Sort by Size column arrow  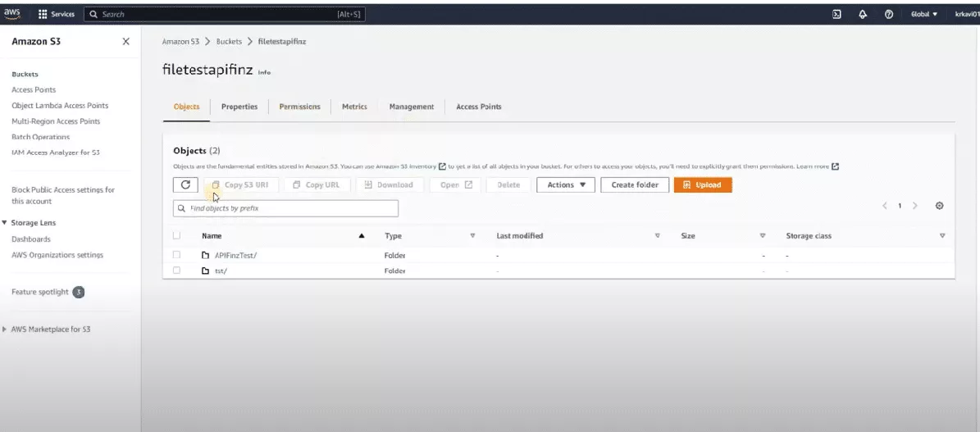pos(763,236)
